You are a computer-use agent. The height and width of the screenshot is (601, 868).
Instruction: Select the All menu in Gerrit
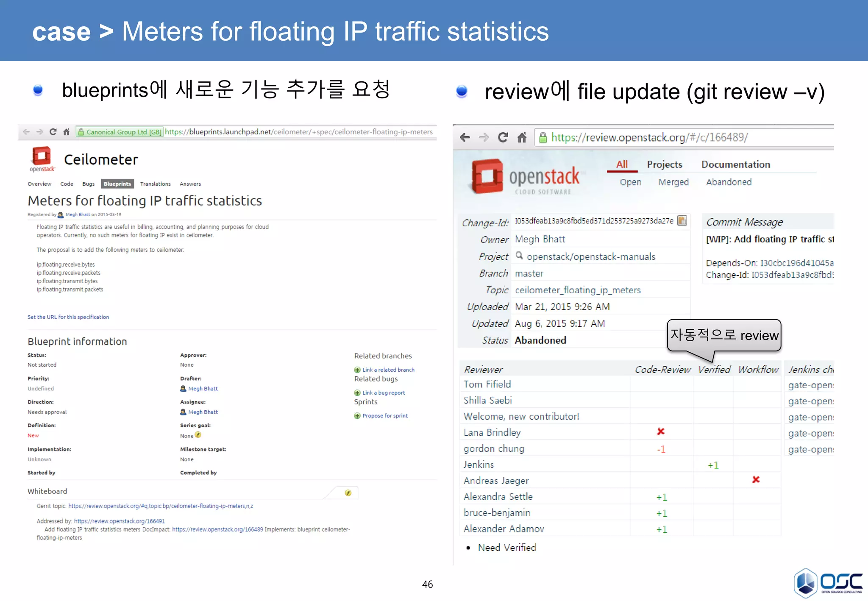(622, 164)
